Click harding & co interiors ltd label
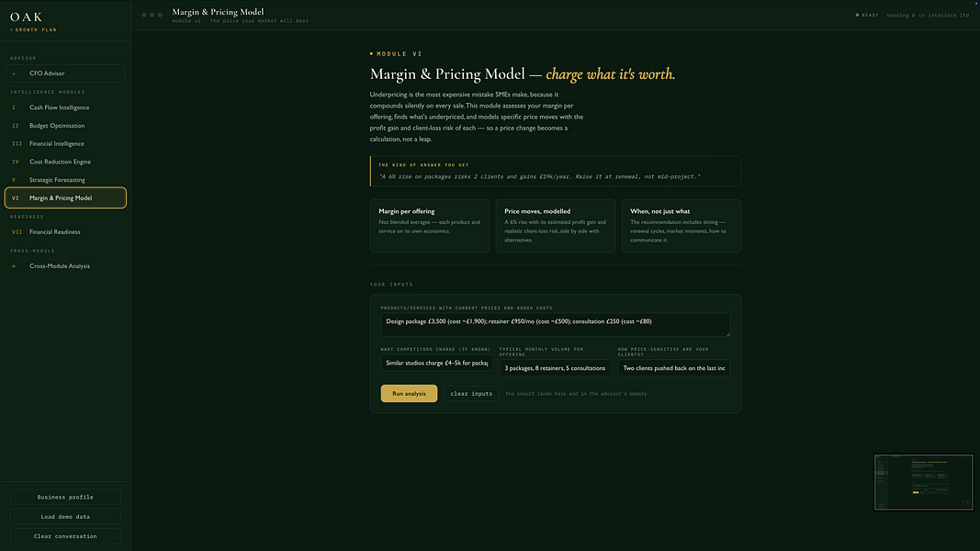 (x=928, y=15)
